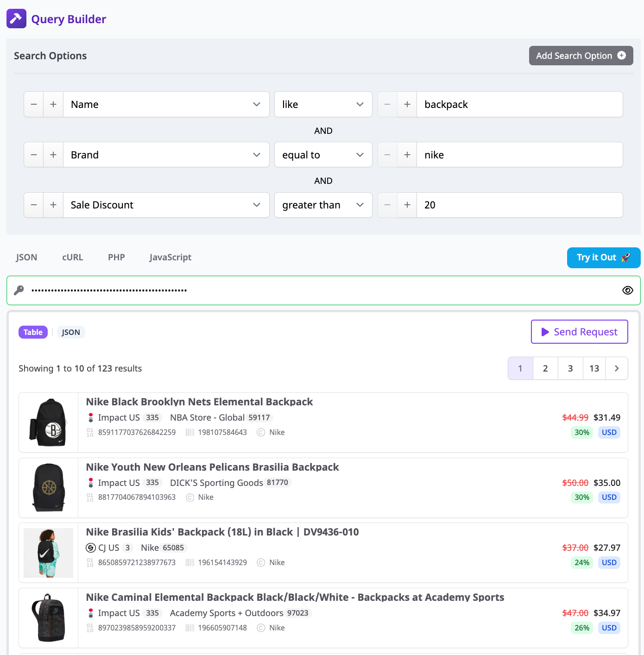Select the JSON code tab
The image size is (644, 655).
coord(26,257)
